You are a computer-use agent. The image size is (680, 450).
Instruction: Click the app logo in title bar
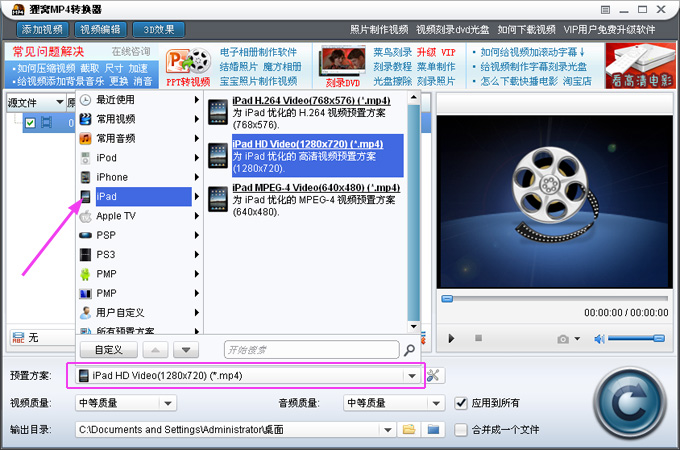click(18, 9)
